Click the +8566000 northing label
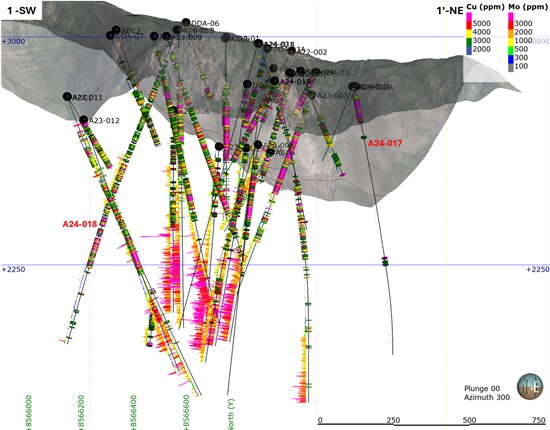The height and width of the screenshot is (430, 550). tap(29, 412)
